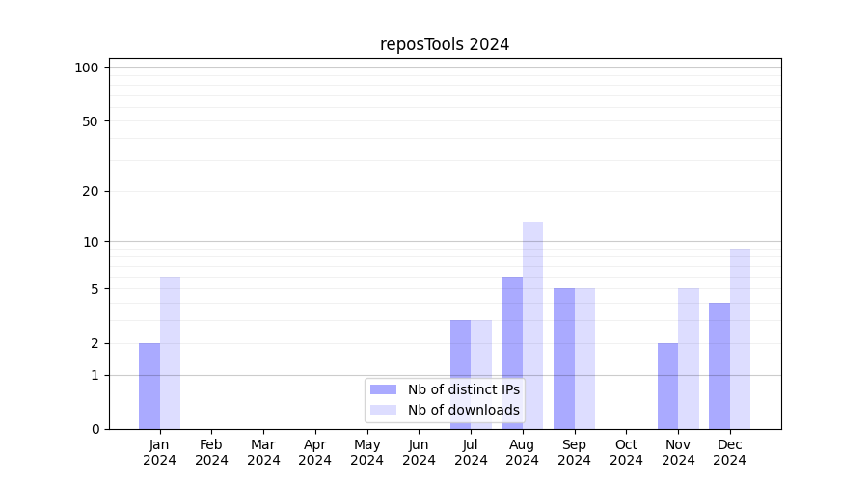This screenshot has height=482, width=868.
Task: Click the December distinct IPs bar
Action: (719, 365)
